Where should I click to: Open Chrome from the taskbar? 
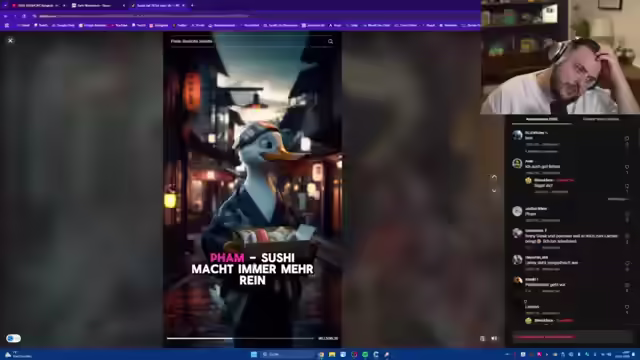click(321, 354)
